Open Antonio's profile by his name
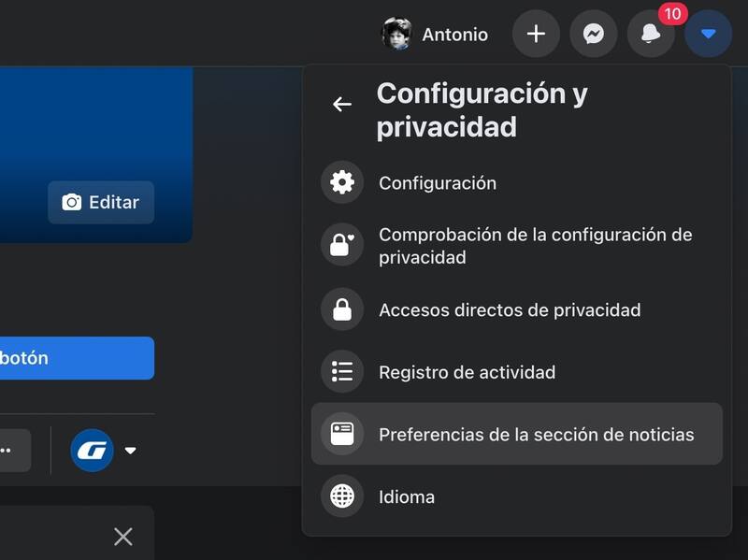This screenshot has height=560, width=748. tap(454, 35)
